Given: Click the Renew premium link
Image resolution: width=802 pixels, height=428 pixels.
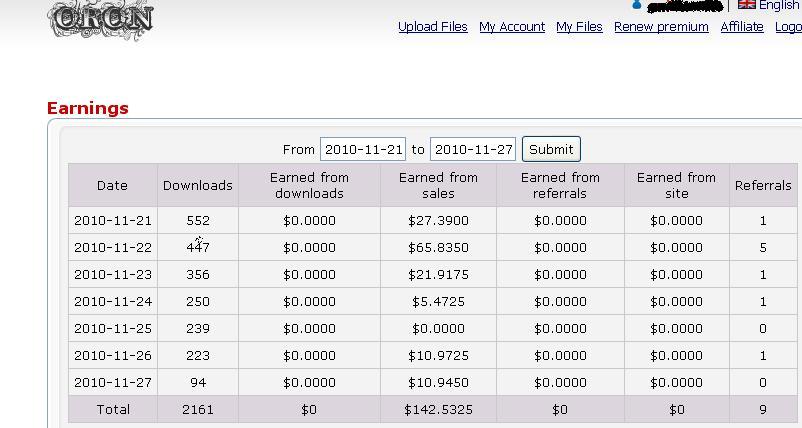Looking at the screenshot, I should point(661,27).
